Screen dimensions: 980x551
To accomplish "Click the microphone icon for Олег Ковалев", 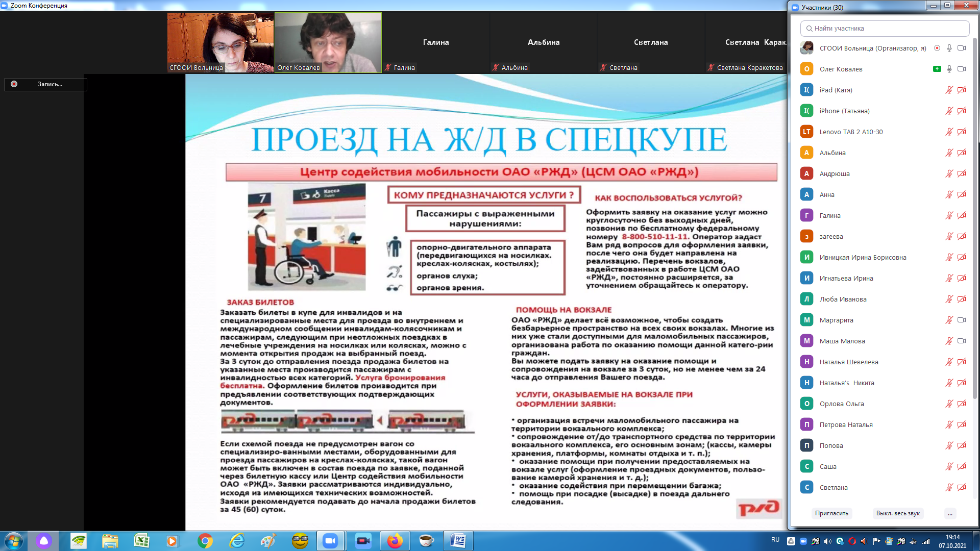I will pos(949,69).
